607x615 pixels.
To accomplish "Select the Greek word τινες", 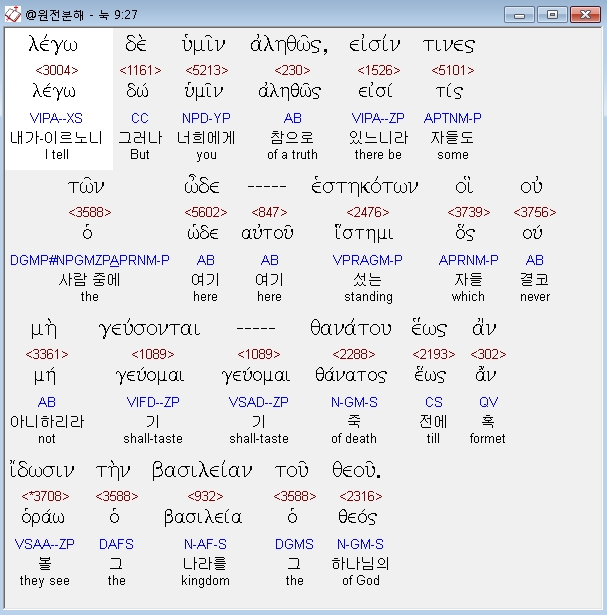I will [449, 46].
